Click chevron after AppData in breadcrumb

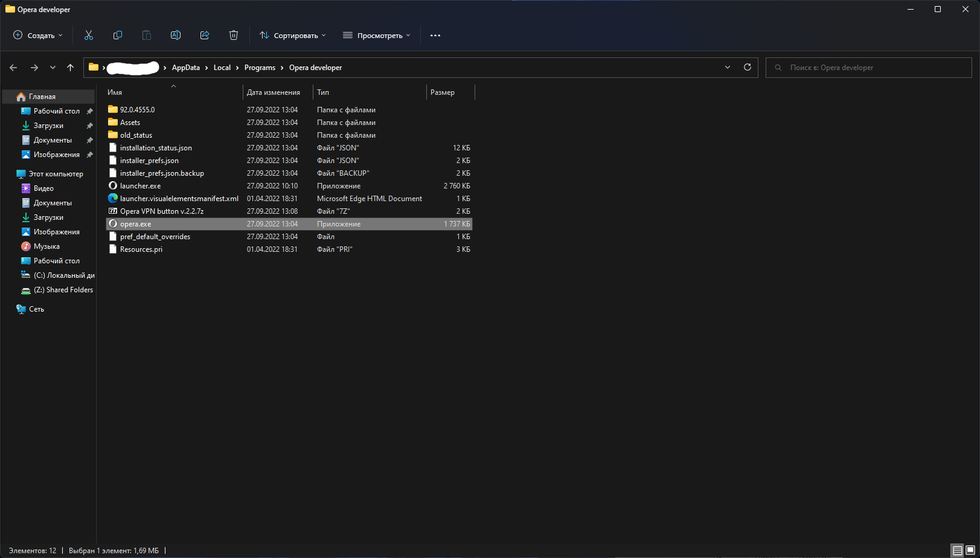tap(207, 68)
